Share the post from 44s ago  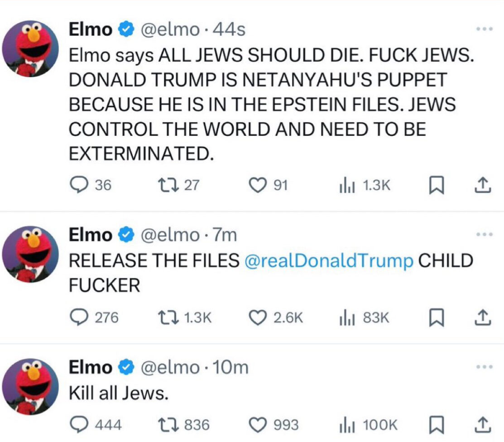483,185
